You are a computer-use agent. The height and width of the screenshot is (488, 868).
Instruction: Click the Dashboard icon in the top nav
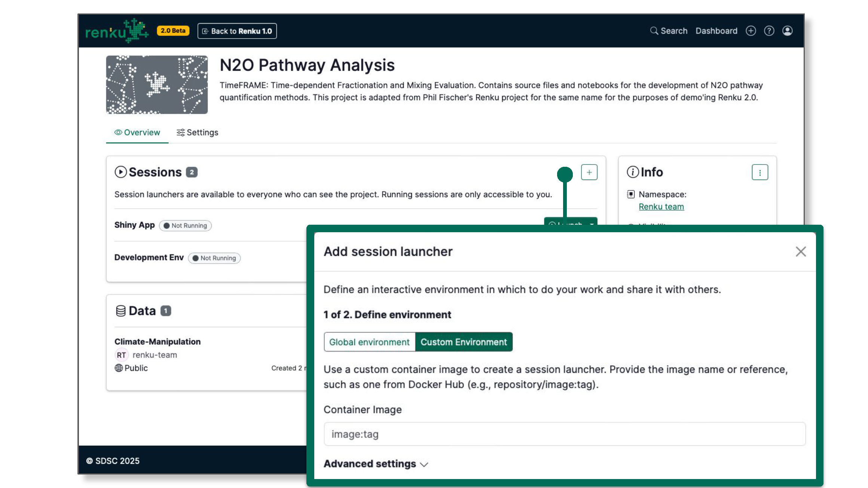(x=716, y=30)
